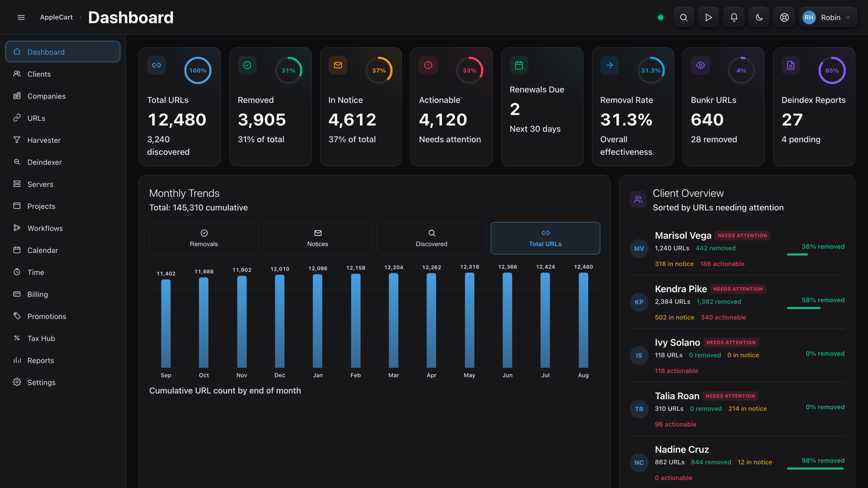Click '502 in notice' text
868x488 pixels.
(x=674, y=317)
